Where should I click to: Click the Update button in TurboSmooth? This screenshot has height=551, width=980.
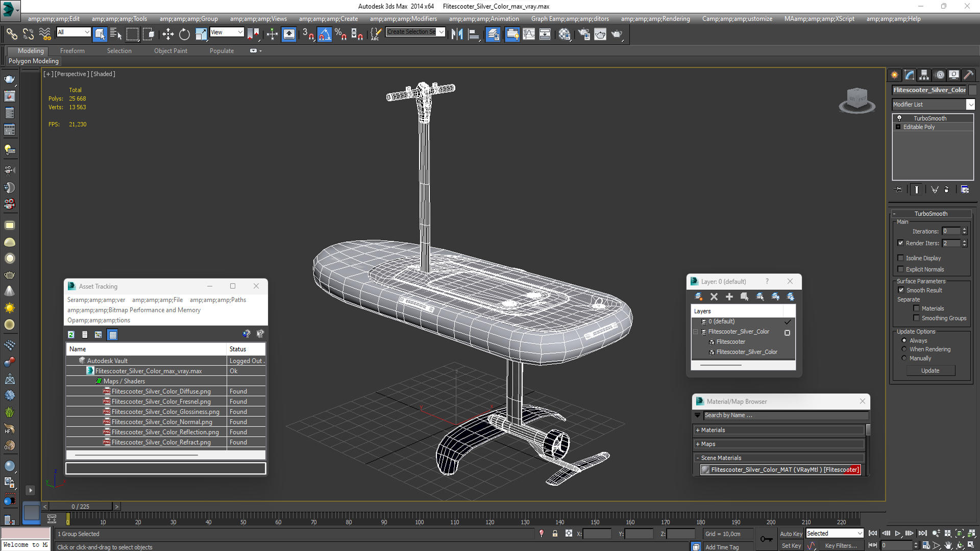[930, 371]
